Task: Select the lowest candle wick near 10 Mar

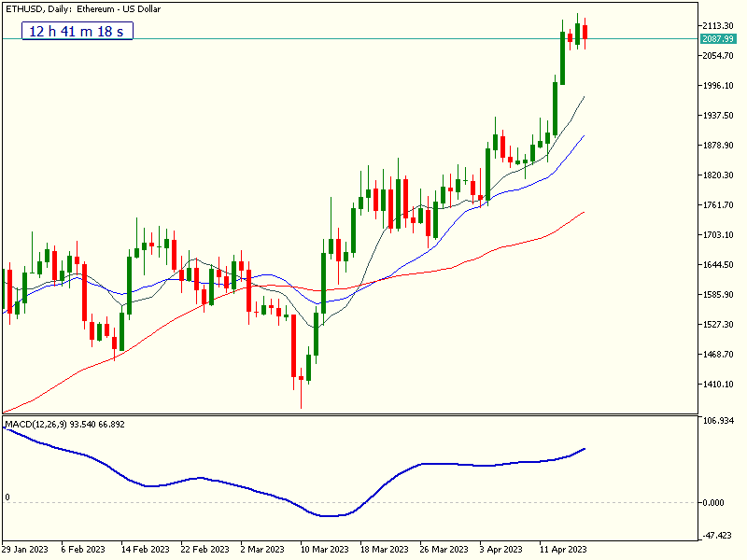Action: click(x=301, y=401)
